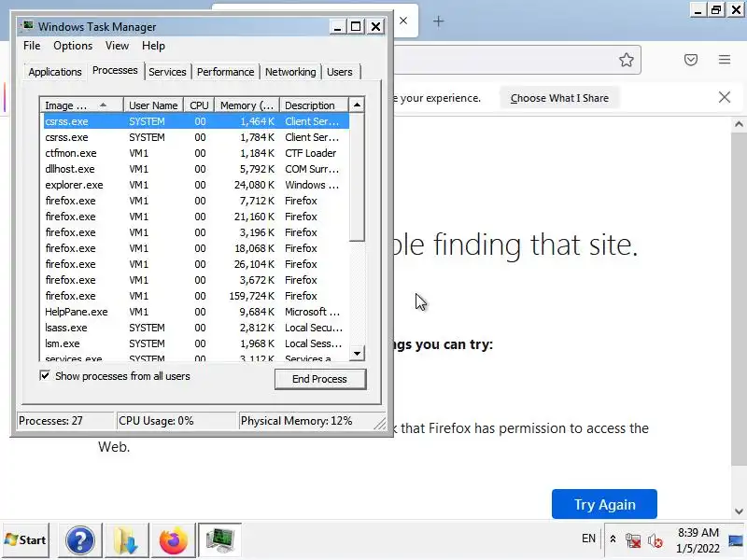The image size is (747, 560).
Task: Open Libraries folder taskbar icon
Action: (126, 540)
